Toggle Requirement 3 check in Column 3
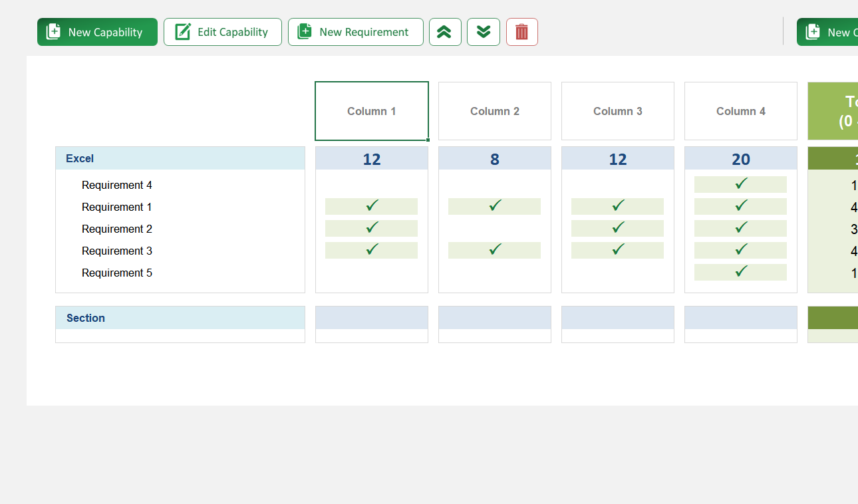 pyautogui.click(x=617, y=250)
